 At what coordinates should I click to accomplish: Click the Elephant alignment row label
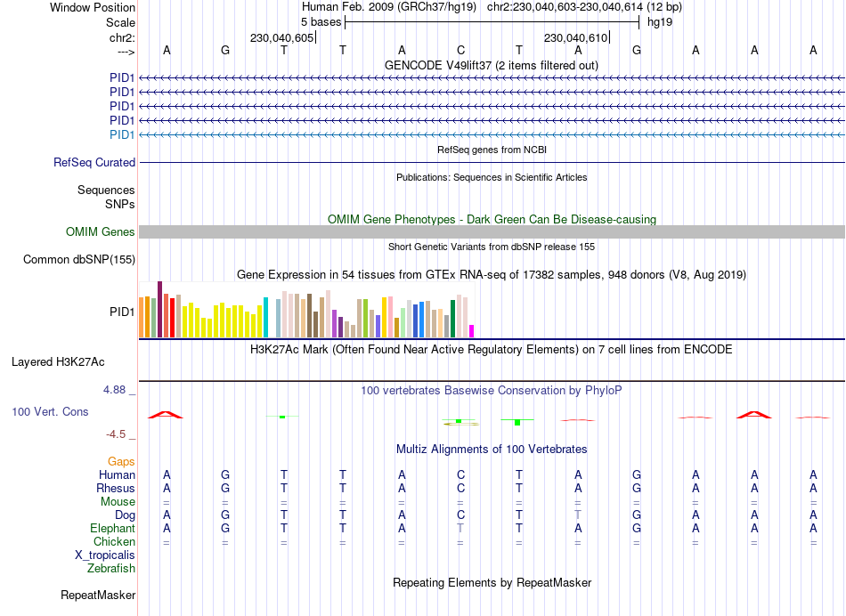pyautogui.click(x=112, y=528)
